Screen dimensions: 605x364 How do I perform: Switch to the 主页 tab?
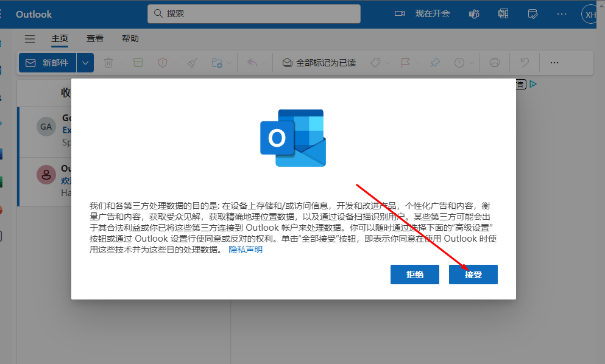click(x=60, y=38)
